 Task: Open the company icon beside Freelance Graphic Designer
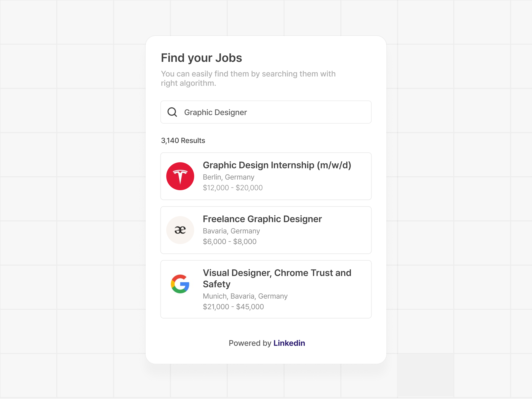[x=180, y=230]
